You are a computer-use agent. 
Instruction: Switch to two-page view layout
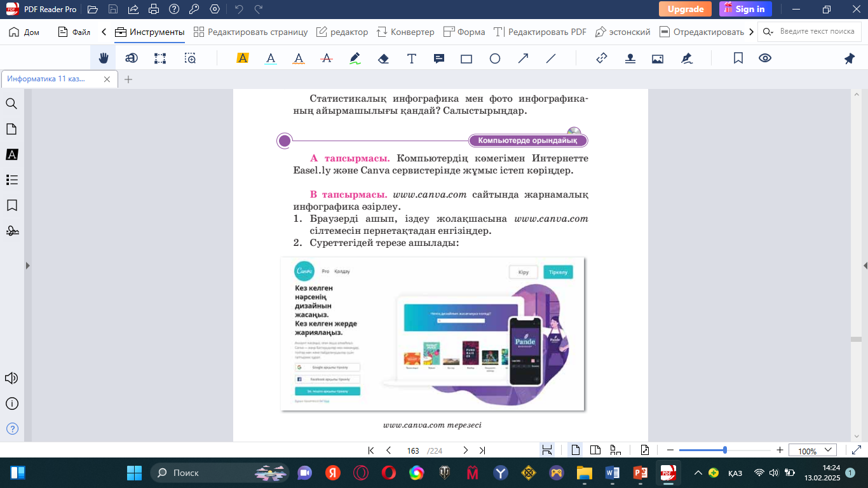pyautogui.click(x=595, y=451)
